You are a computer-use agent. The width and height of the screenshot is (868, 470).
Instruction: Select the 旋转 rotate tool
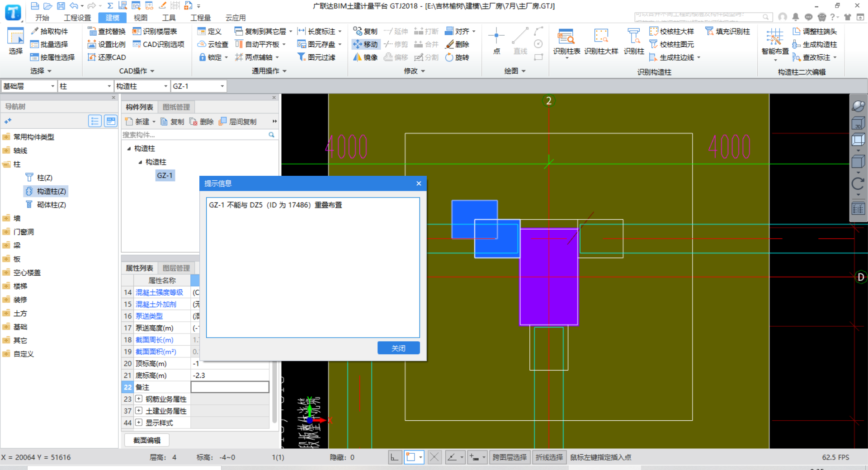point(457,57)
